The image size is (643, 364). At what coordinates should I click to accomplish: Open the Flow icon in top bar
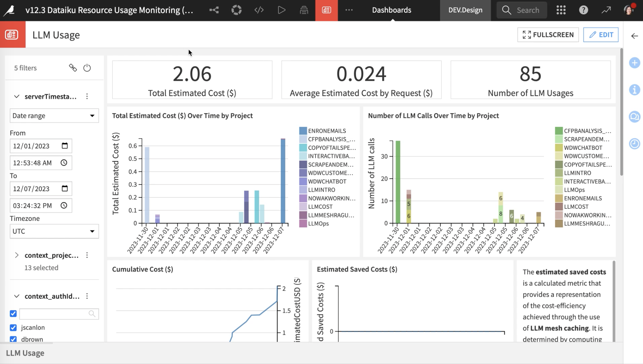coord(214,10)
